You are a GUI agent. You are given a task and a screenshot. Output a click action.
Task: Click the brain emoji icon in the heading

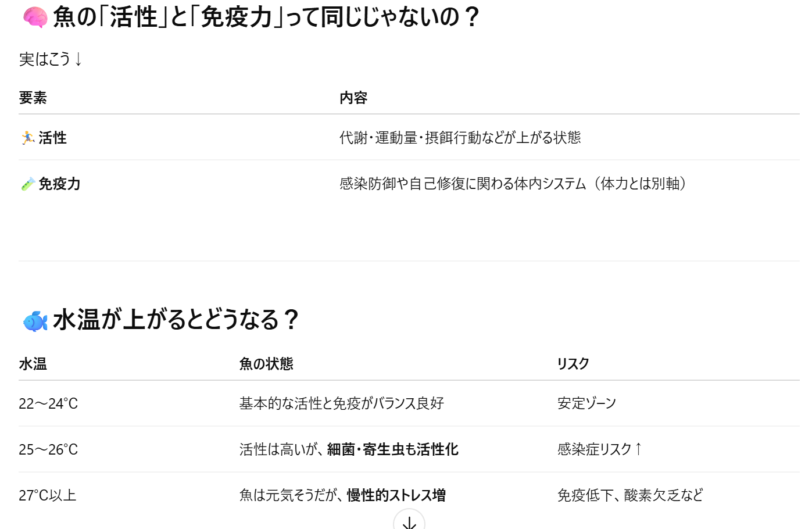(35, 17)
